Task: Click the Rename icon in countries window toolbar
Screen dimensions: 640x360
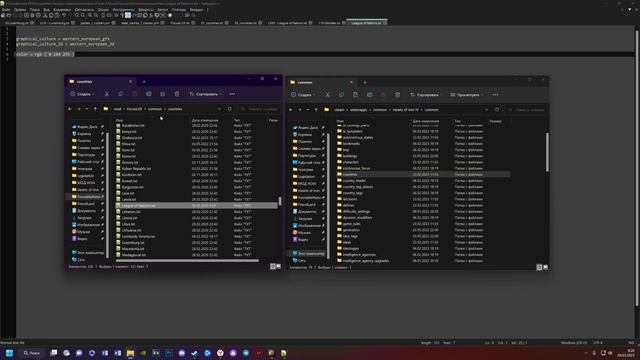Action: click(149, 94)
